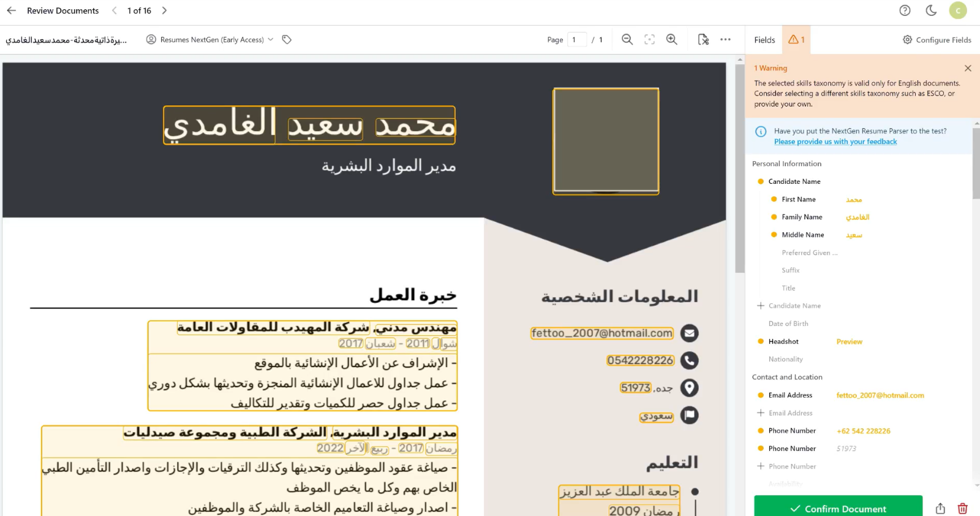The image size is (980, 516).
Task: Click the phone icon in resume
Action: [690, 360]
